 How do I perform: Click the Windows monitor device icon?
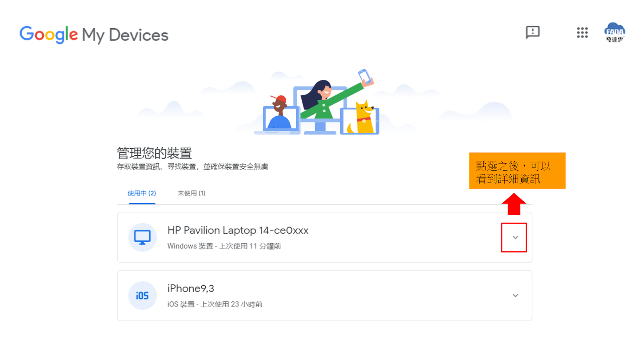click(x=142, y=237)
